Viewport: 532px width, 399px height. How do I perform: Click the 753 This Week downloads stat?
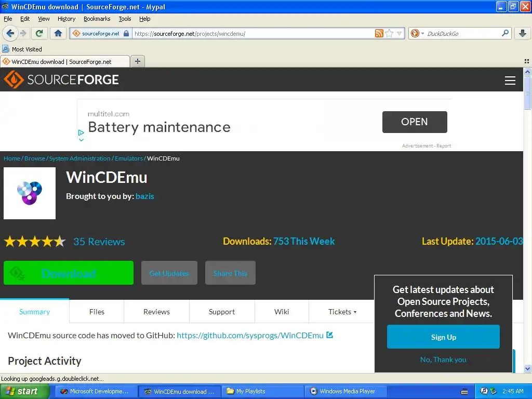click(x=304, y=241)
